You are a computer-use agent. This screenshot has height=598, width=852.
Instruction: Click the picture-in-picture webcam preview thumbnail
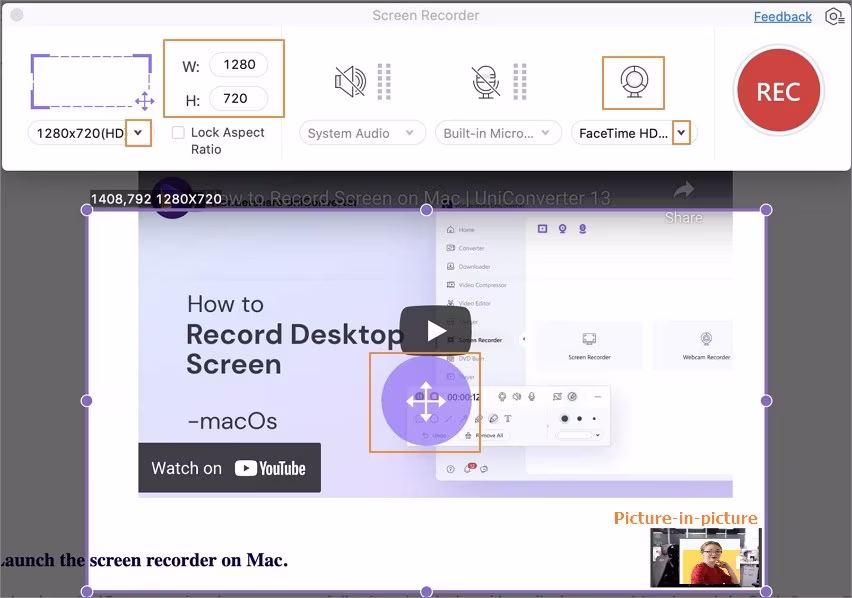[706, 557]
